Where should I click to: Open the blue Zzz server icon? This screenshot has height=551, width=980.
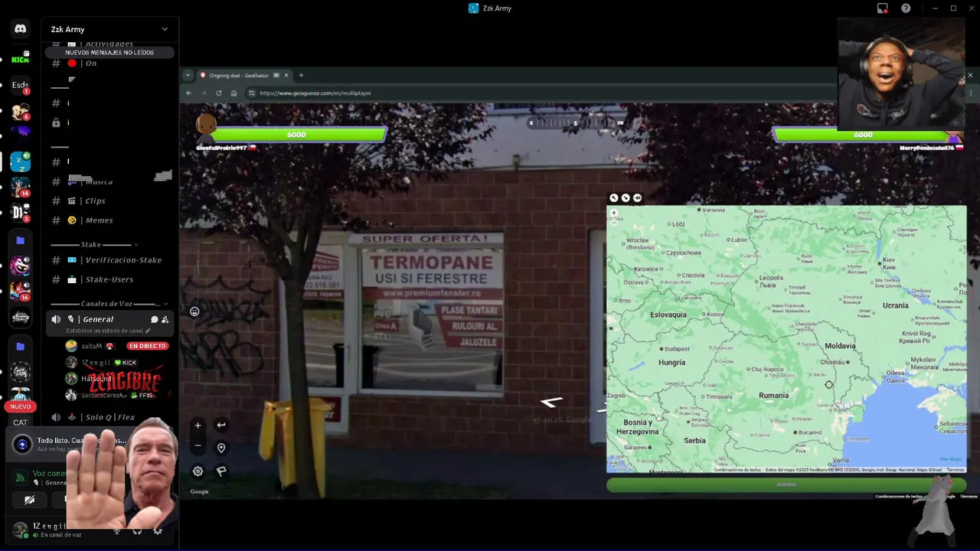click(x=20, y=161)
